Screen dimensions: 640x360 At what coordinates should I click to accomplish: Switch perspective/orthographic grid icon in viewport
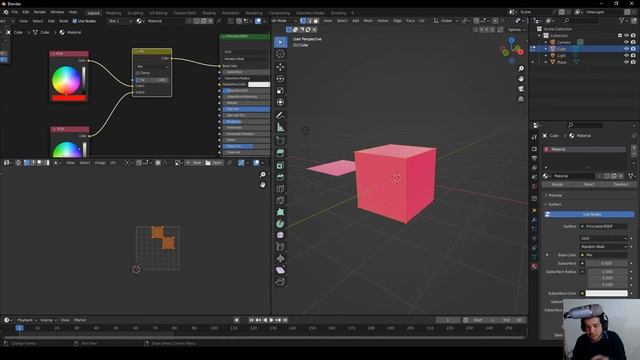pyautogui.click(x=521, y=99)
